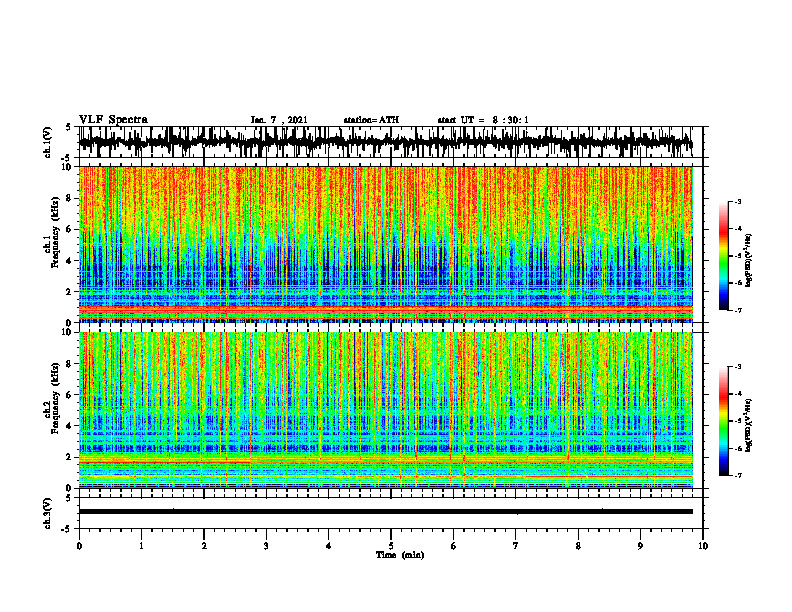Click the "2" frequency tick of ch.2 spectrogram

pyautogui.click(x=70, y=457)
